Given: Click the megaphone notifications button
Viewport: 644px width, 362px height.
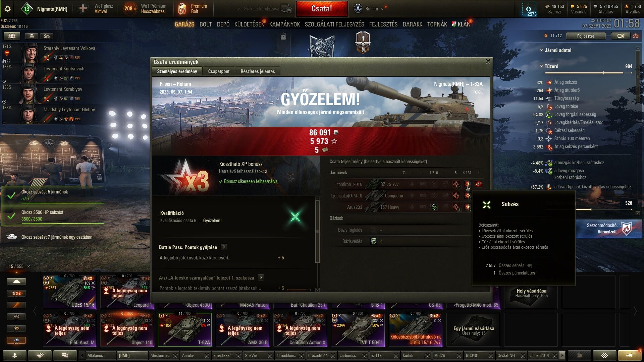Looking at the screenshot, I should point(630,355).
